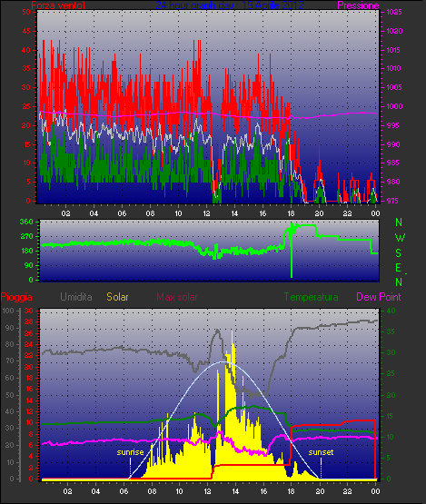The image size is (426, 504).
Task: Click the 'Forza vento' wind force label
Action: 58,5
